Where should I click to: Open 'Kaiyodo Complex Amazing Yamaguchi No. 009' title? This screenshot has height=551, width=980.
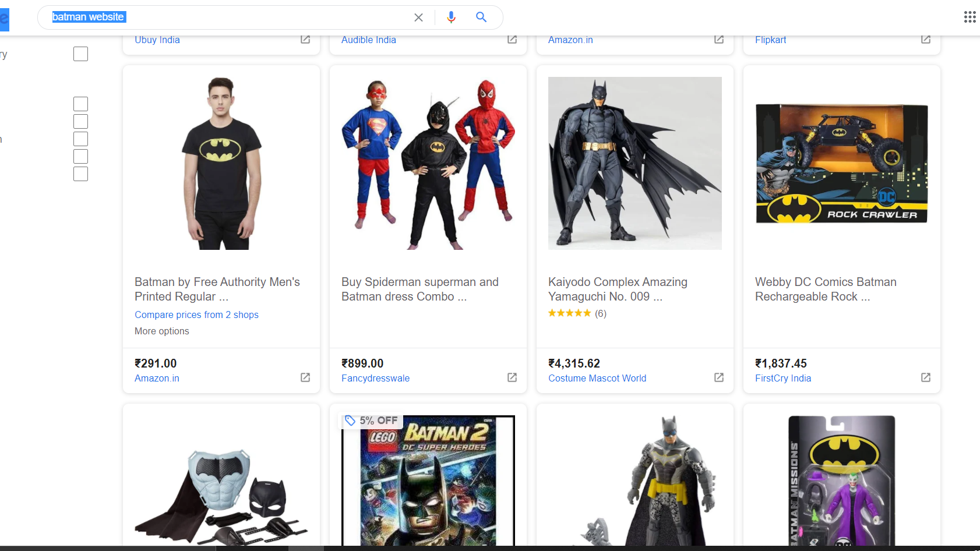[618, 289]
